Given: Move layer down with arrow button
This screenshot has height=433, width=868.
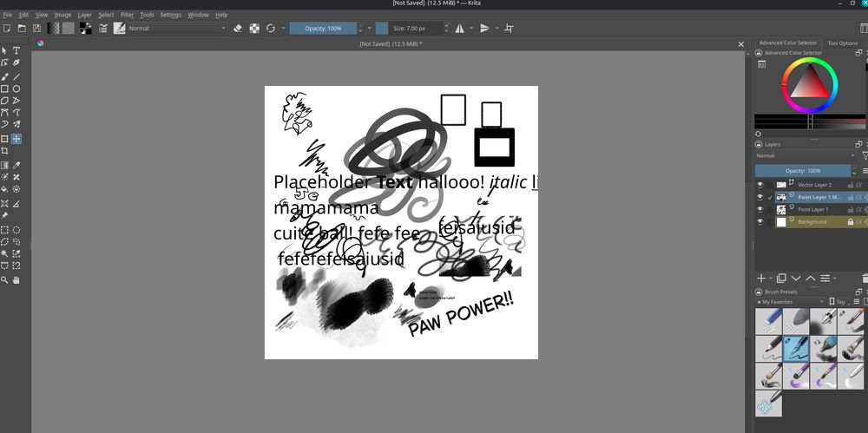Looking at the screenshot, I should 796,278.
